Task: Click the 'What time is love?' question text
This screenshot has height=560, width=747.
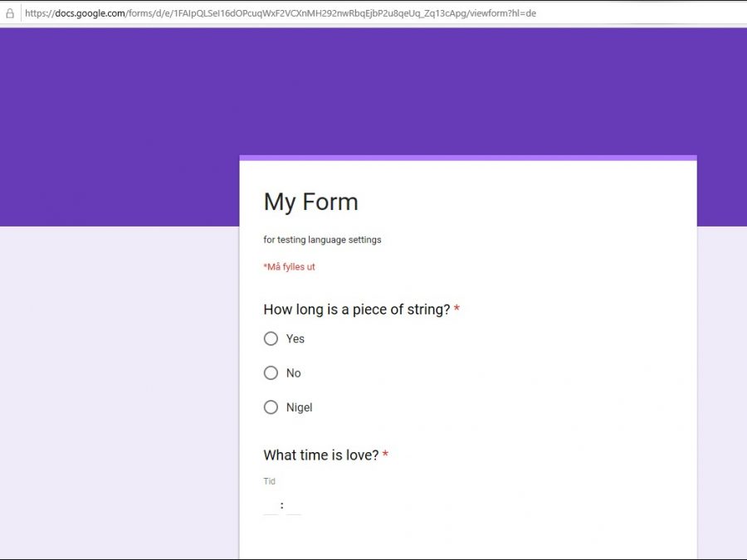Action: tap(320, 455)
